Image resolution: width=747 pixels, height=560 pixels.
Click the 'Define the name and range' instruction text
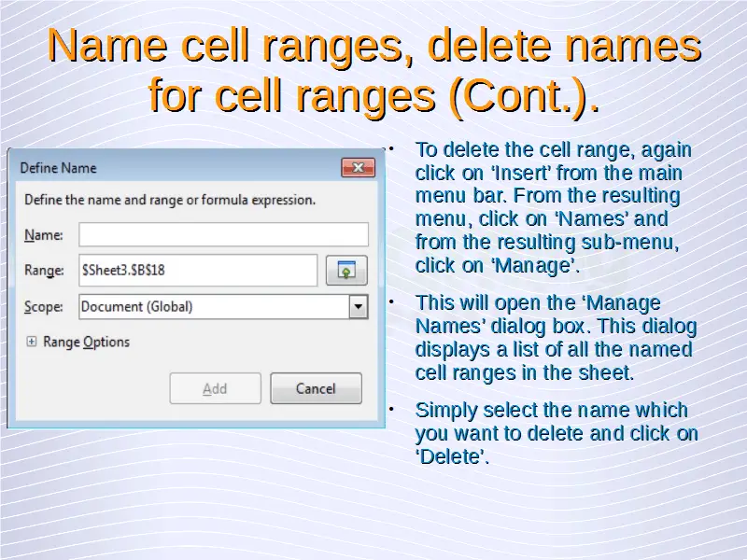[x=169, y=200]
